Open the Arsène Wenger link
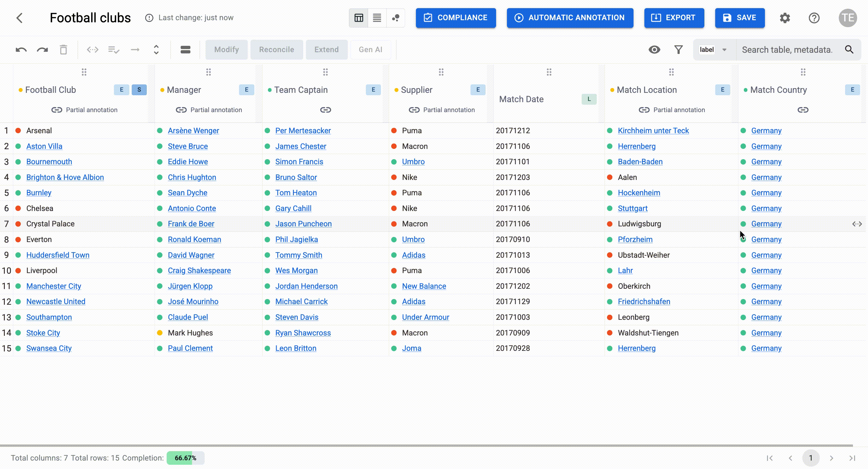Viewport: 868px width, 469px height. coord(193,131)
